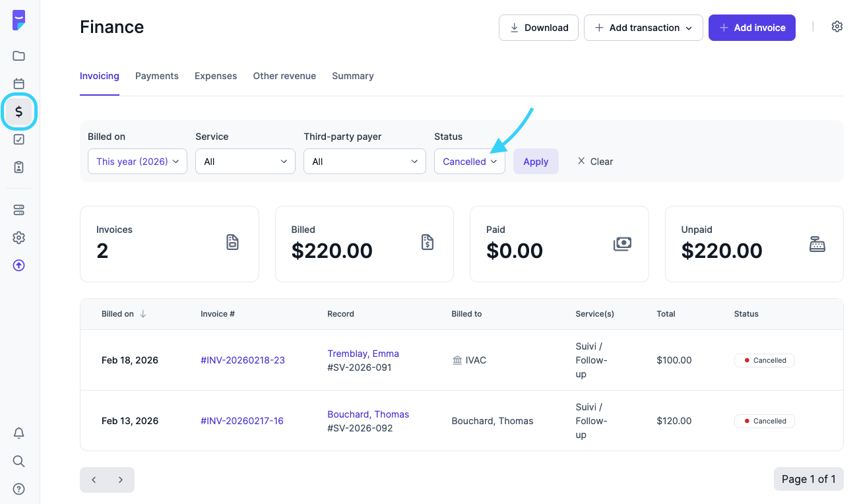This screenshot has height=504, width=857.
Task: Go to next page arrow
Action: click(121, 480)
